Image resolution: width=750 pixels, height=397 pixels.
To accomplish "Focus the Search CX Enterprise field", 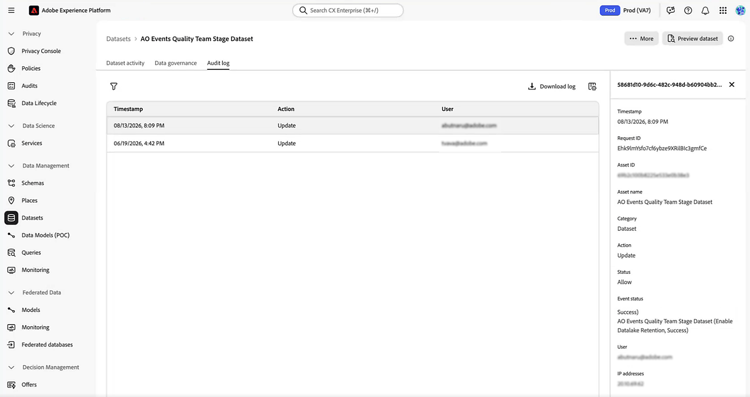I will point(348,11).
